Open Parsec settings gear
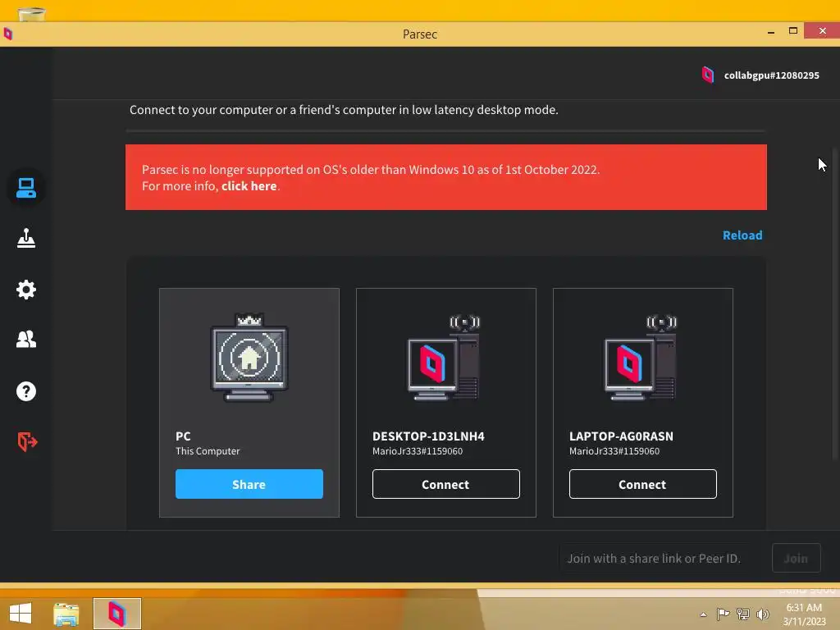The image size is (840, 630). pos(25,290)
